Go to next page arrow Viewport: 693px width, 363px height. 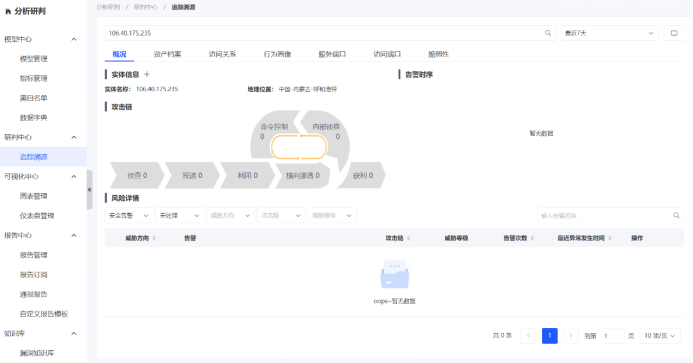point(571,336)
